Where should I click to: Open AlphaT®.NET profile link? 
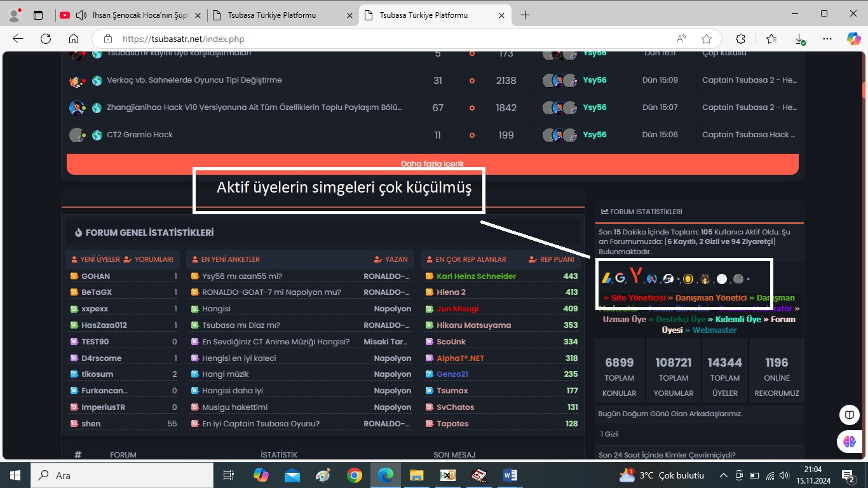[x=460, y=358]
